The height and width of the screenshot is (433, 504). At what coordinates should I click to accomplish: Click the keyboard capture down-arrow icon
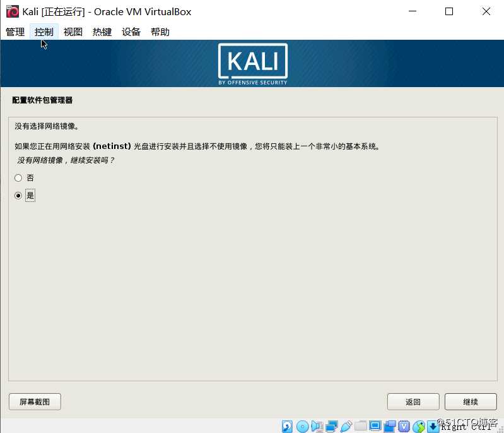pyautogui.click(x=433, y=427)
